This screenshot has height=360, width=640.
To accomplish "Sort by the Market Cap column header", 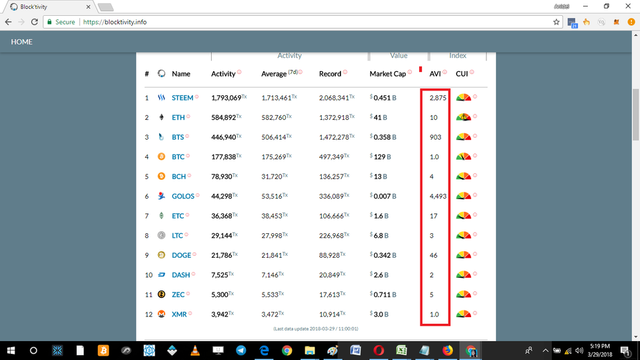I will [387, 74].
